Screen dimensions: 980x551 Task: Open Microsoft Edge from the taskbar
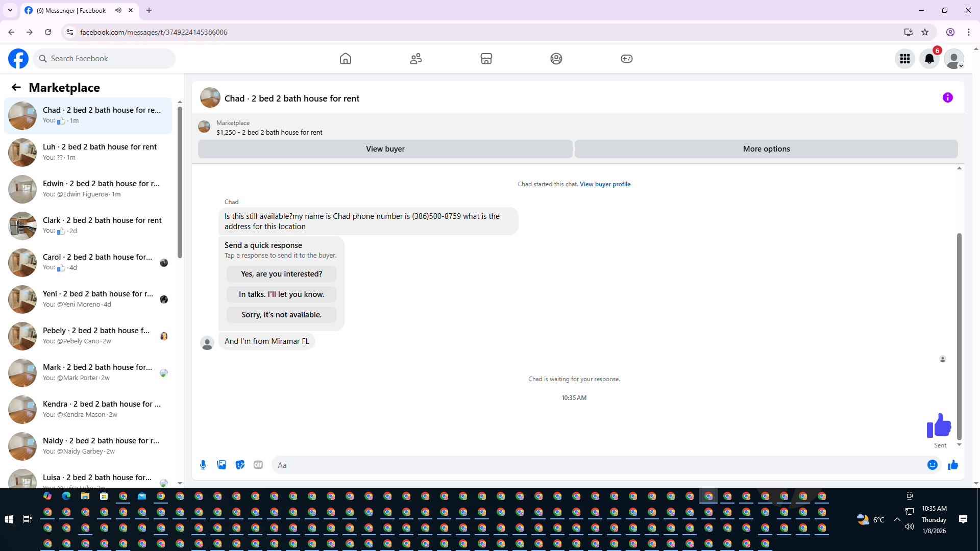point(66,496)
